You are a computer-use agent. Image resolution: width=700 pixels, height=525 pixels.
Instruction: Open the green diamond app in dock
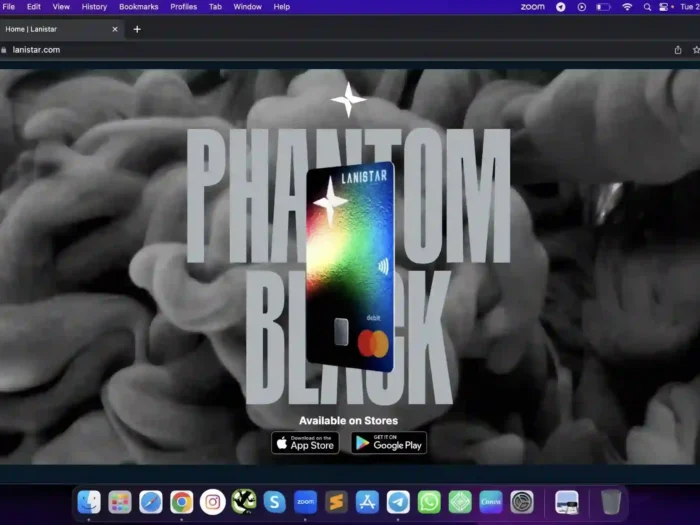coord(460,502)
